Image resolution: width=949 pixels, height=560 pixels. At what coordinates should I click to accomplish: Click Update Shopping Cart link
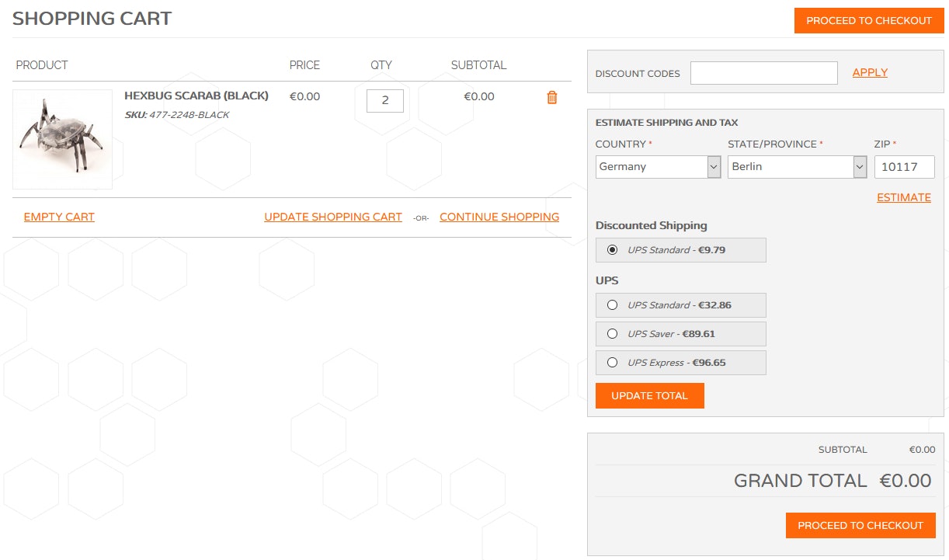coord(333,217)
